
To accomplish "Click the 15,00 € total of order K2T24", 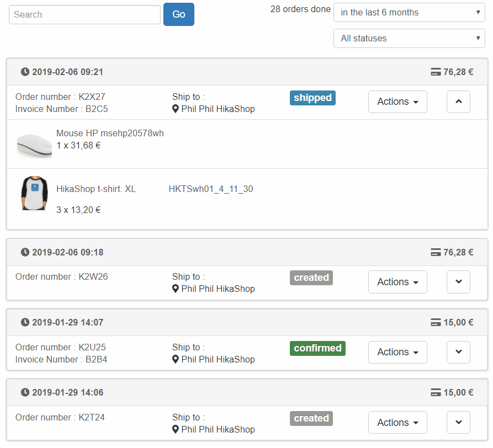I will coord(458,392).
